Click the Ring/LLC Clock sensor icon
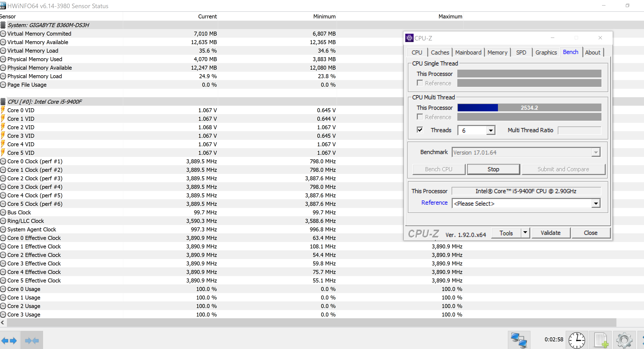 [x=3, y=221]
